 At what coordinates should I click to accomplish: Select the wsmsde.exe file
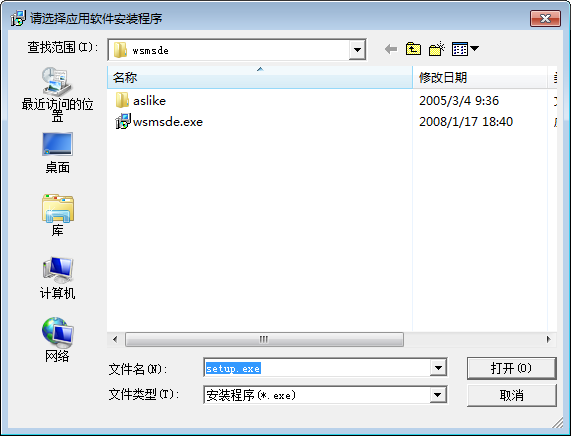(159, 121)
